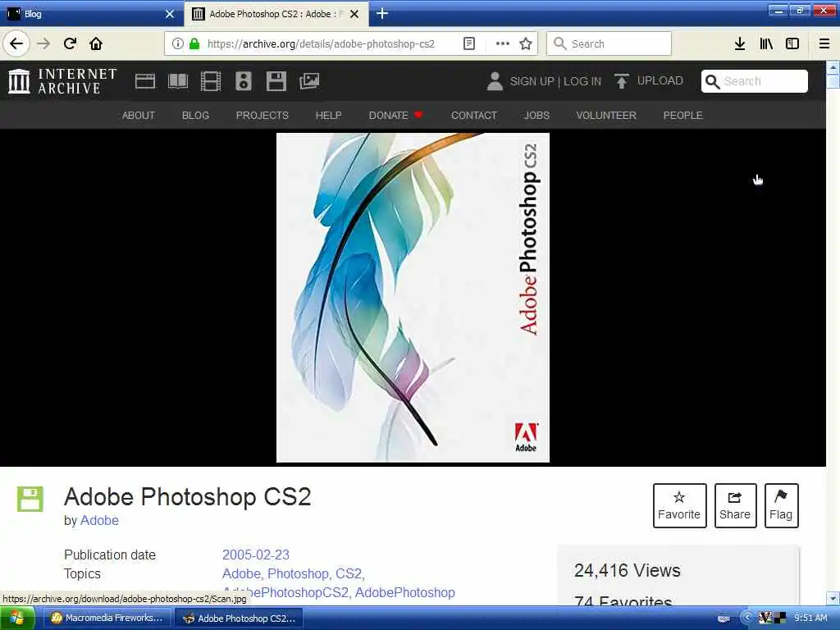
Task: Open the DONATE menu item
Action: coord(395,115)
